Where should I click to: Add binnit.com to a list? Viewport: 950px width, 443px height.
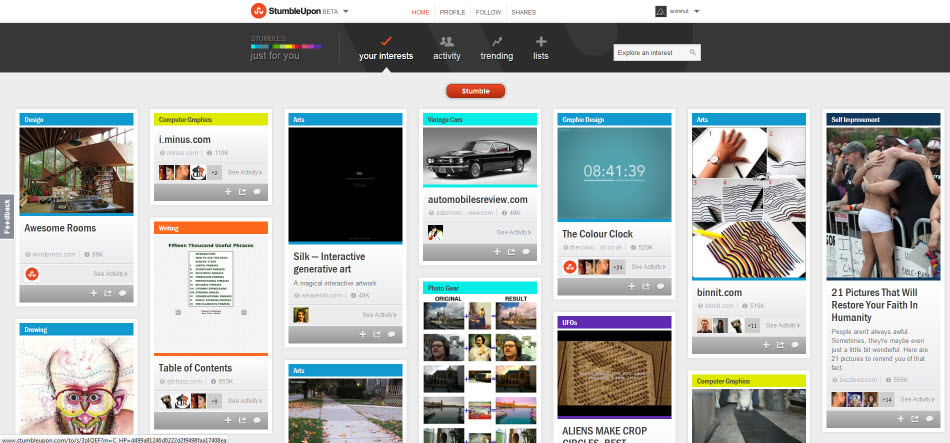pos(766,345)
